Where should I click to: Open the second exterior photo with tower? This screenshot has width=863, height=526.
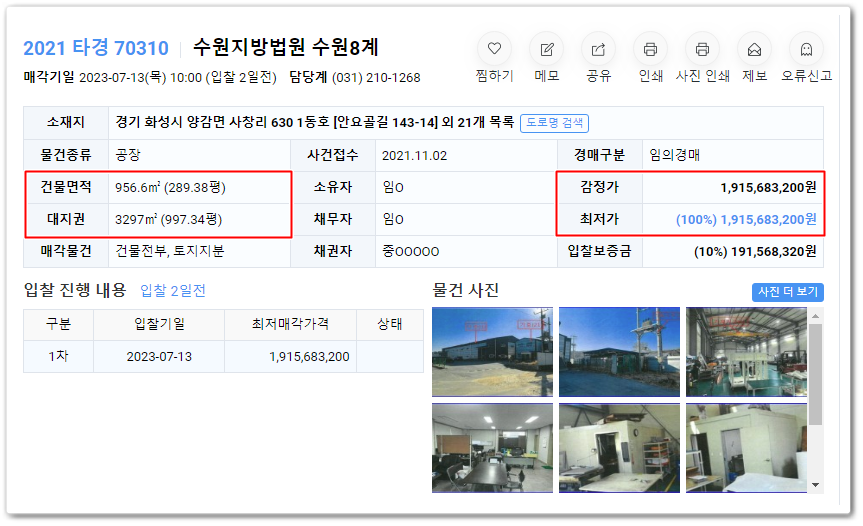[619, 352]
